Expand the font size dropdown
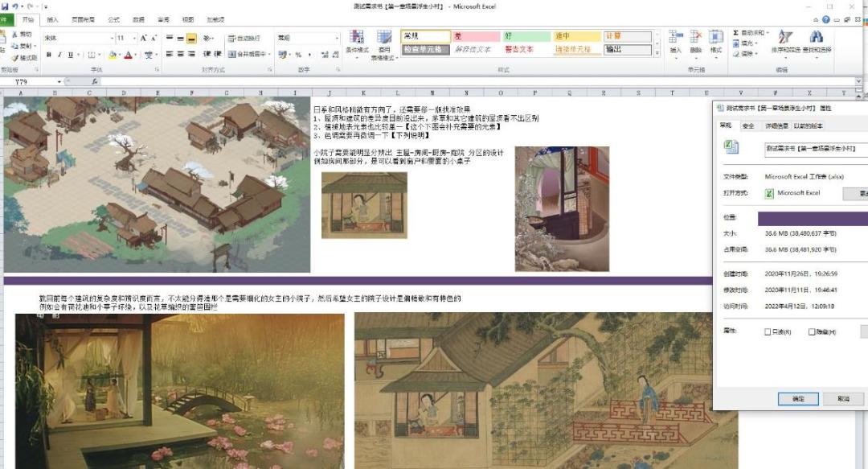This screenshot has width=868, height=469. [134, 39]
